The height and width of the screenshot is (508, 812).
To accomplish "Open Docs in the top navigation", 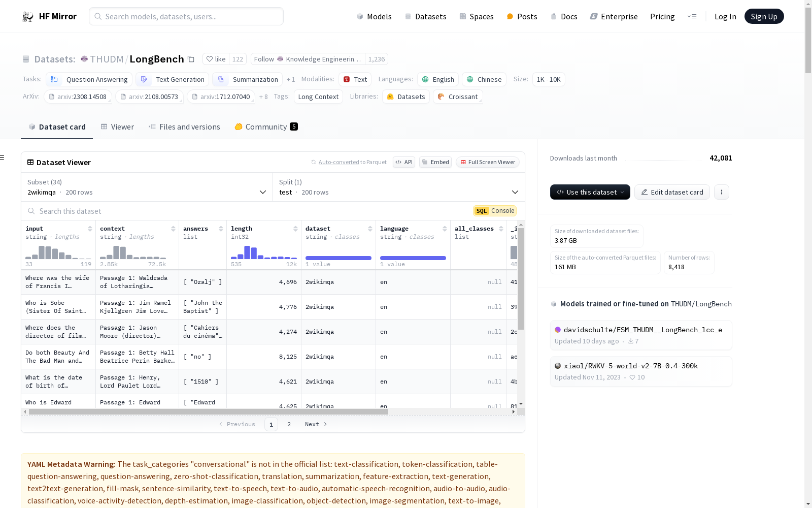I will pos(564,16).
